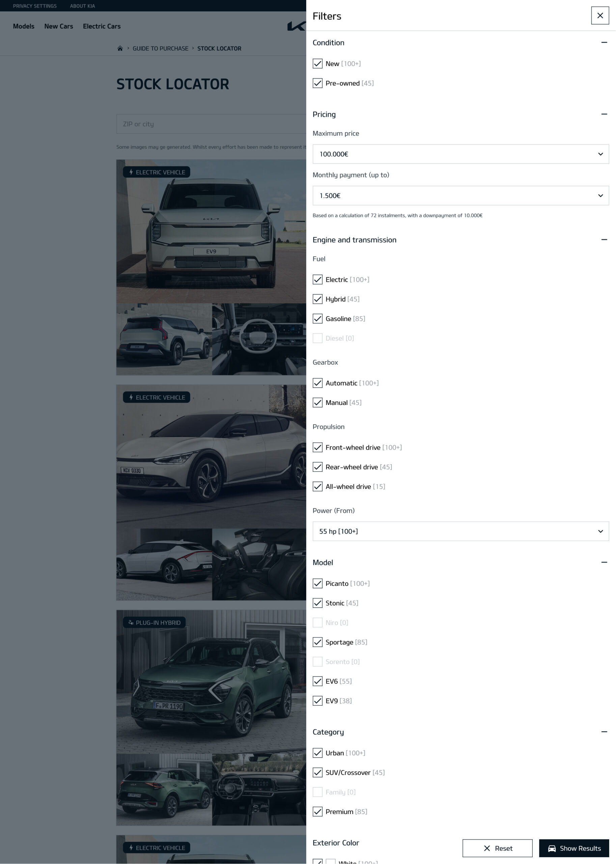Open Sportage dashboard interior thumbnail
616x864 pixels.
tap(259, 790)
